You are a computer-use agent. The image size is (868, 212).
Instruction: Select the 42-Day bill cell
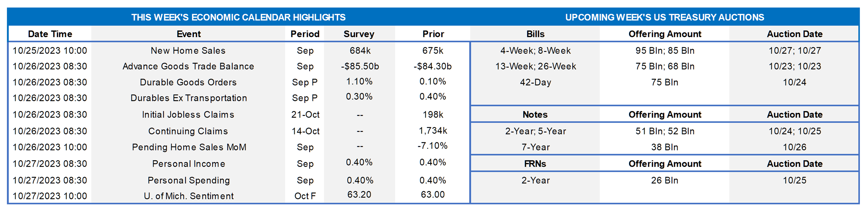(x=535, y=82)
